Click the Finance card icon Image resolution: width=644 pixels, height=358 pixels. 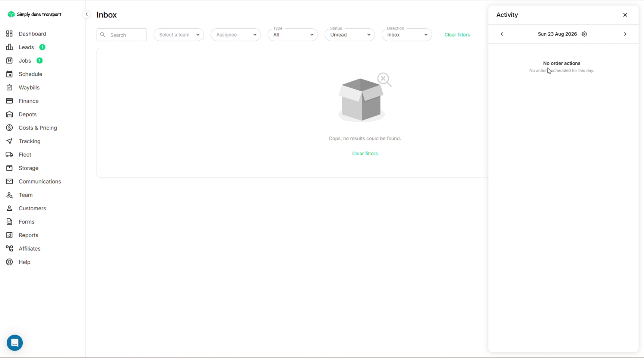point(9,101)
